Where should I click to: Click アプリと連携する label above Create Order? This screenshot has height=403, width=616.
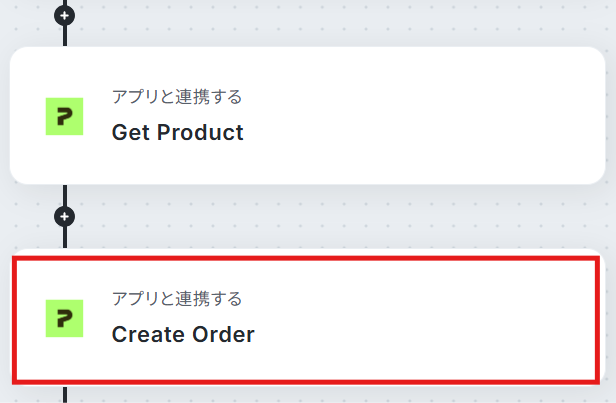(177, 299)
